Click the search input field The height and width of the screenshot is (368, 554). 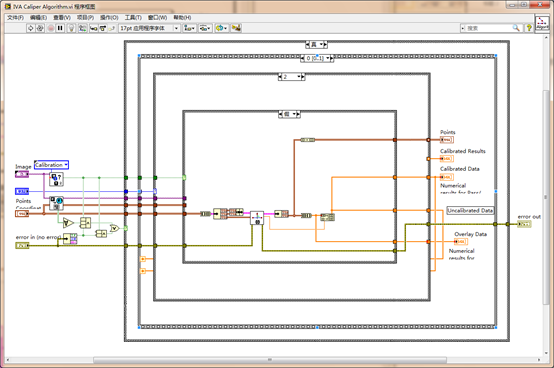pyautogui.click(x=490, y=28)
